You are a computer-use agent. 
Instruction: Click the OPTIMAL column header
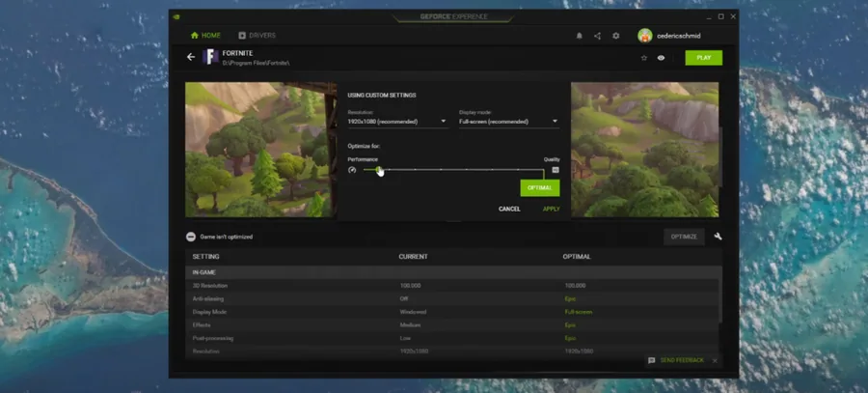tap(577, 257)
